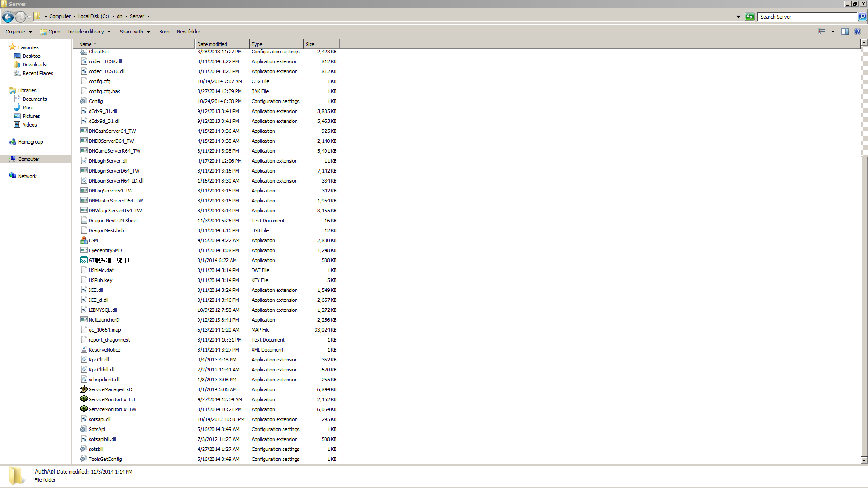The width and height of the screenshot is (868, 488).
Task: Open the Organize dropdown menu
Action: [x=19, y=32]
